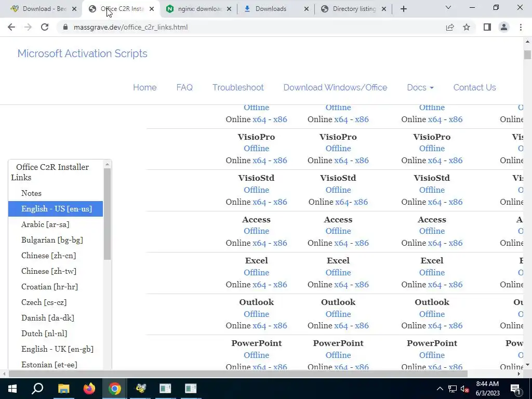Open the notification center icon

[515, 389]
